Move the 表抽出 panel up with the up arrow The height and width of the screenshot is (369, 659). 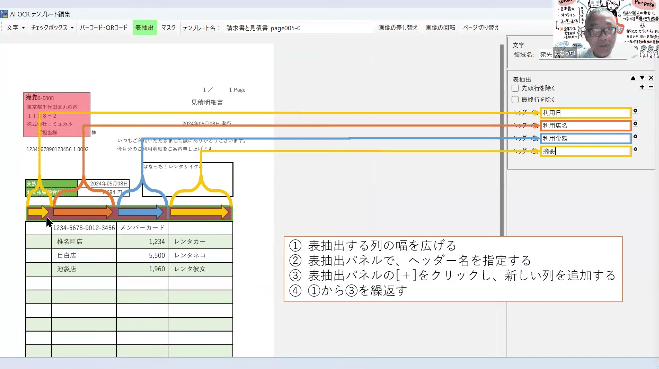[x=633, y=78]
